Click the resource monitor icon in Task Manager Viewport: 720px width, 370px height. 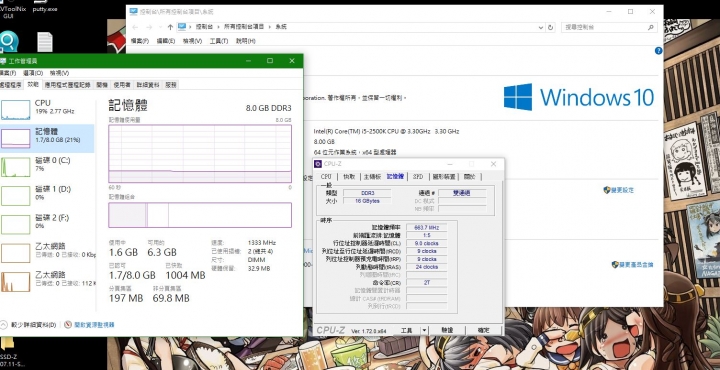point(68,325)
